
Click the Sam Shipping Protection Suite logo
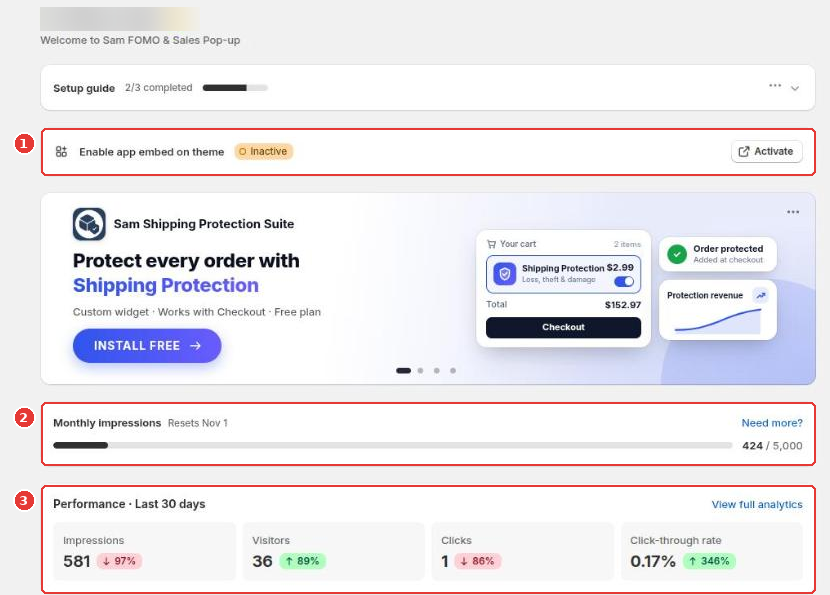[89, 224]
